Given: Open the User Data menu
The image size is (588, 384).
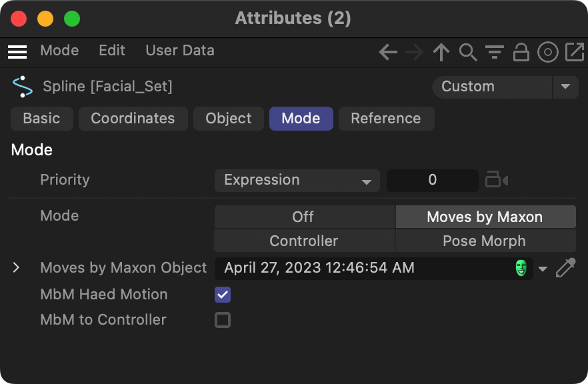Looking at the screenshot, I should (x=180, y=51).
